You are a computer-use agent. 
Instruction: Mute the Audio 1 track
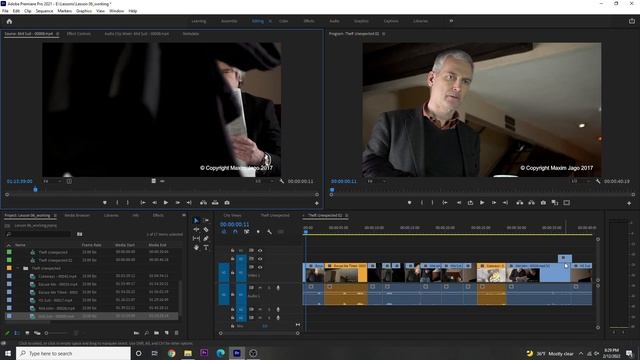click(260, 288)
